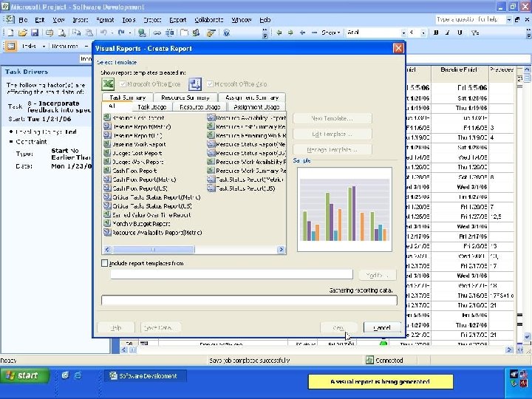Switch to the Assignment Usage tab

(256, 107)
